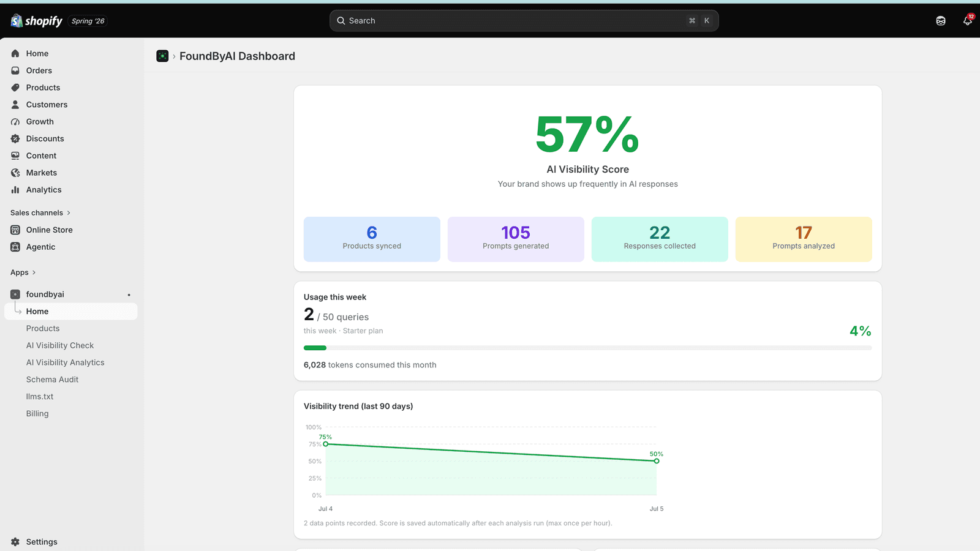Click the Shopify logo
This screenshot has width=980, height=551.
(36, 21)
